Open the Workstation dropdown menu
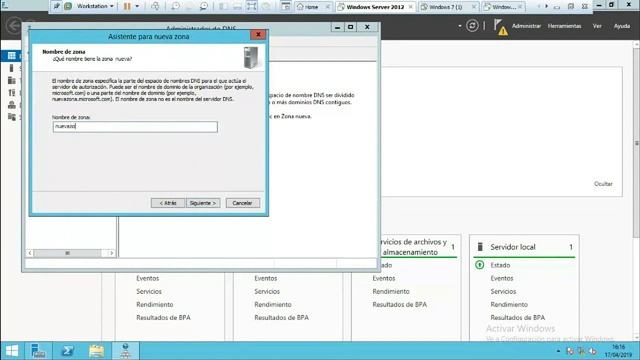This screenshot has height=360, width=640. click(95, 7)
